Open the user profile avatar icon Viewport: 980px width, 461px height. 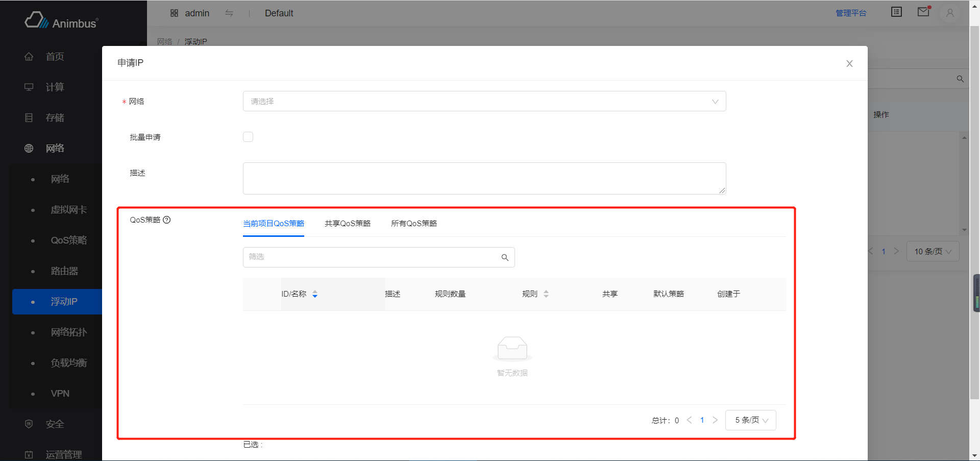click(950, 13)
